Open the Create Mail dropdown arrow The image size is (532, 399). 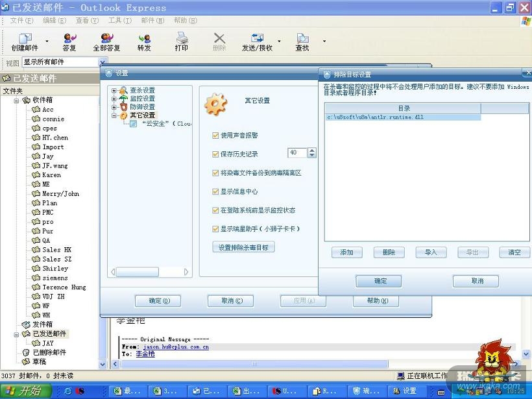[x=47, y=42]
